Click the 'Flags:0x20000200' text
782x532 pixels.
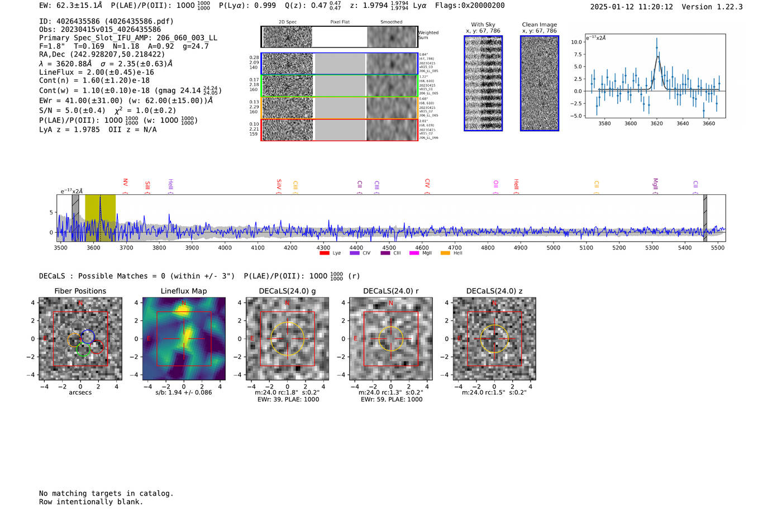click(470, 6)
